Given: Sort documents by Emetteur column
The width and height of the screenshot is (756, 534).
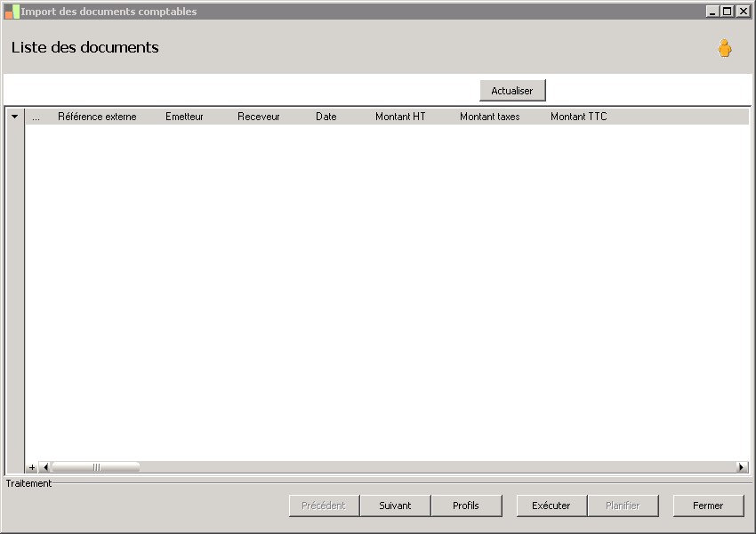Looking at the screenshot, I should coord(184,116).
